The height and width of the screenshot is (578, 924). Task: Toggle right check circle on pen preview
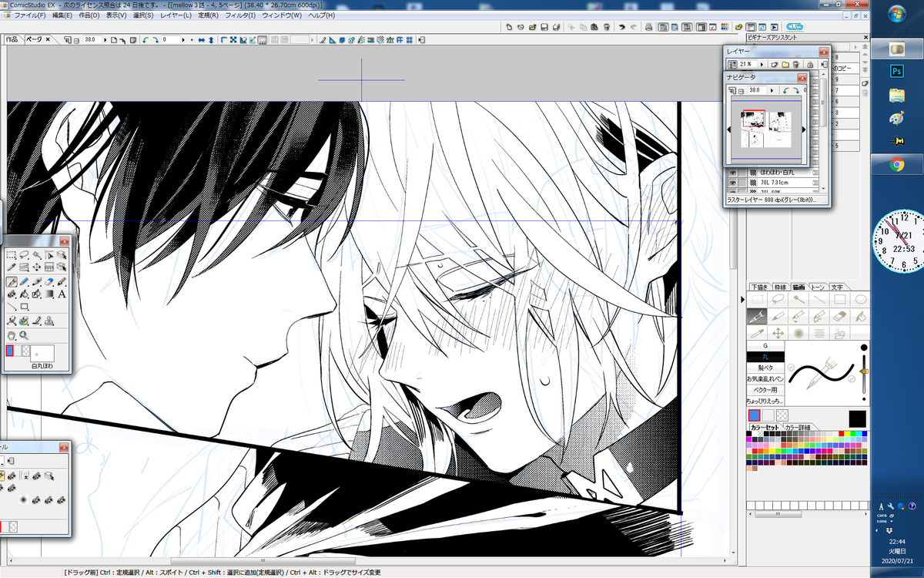click(x=852, y=378)
